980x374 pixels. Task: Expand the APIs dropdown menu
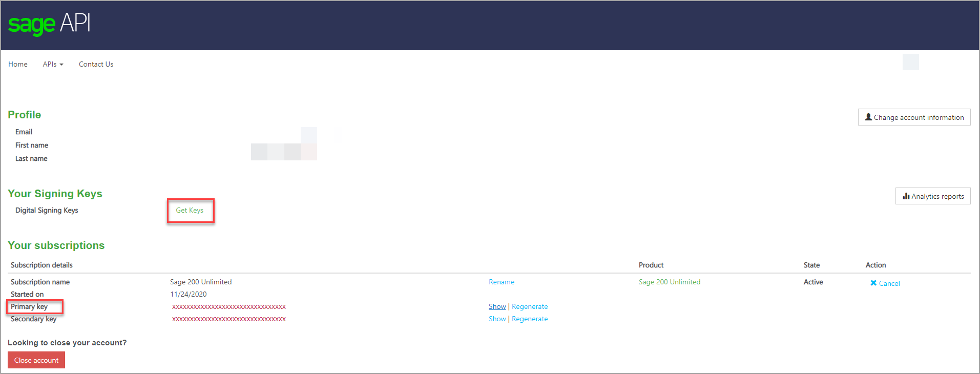53,64
